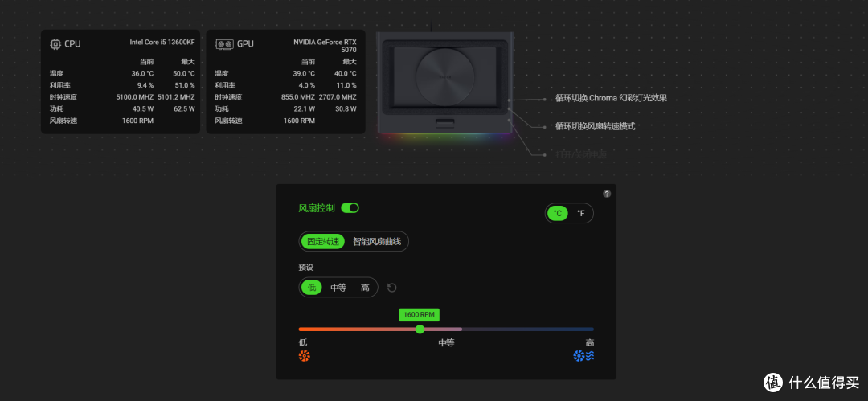Choose the 低 preset
Image resolution: width=868 pixels, height=401 pixels.
pos(312,288)
